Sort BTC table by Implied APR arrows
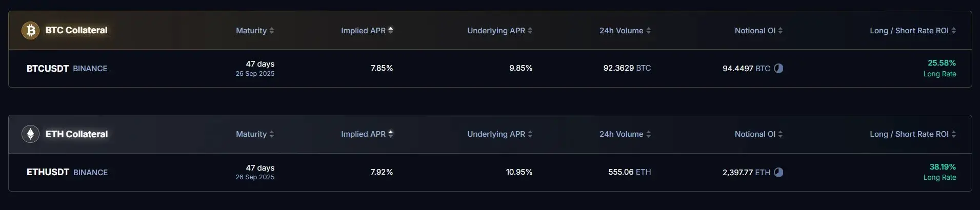 pyautogui.click(x=391, y=30)
